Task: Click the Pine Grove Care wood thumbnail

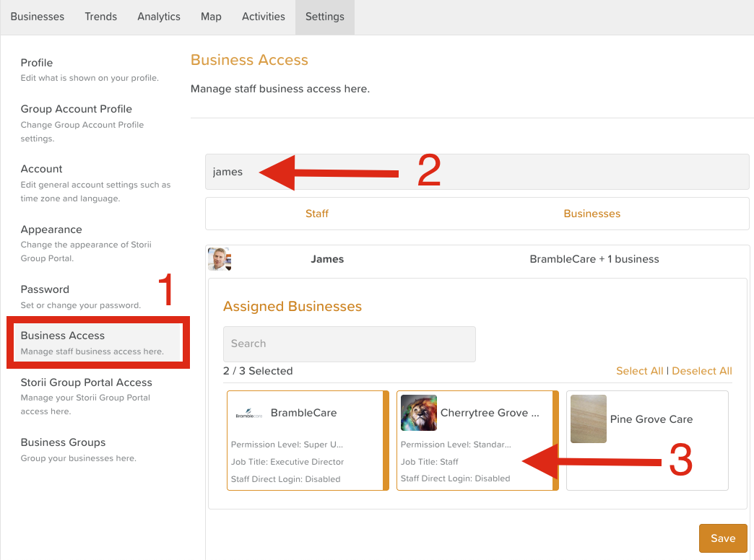Action: click(x=589, y=419)
